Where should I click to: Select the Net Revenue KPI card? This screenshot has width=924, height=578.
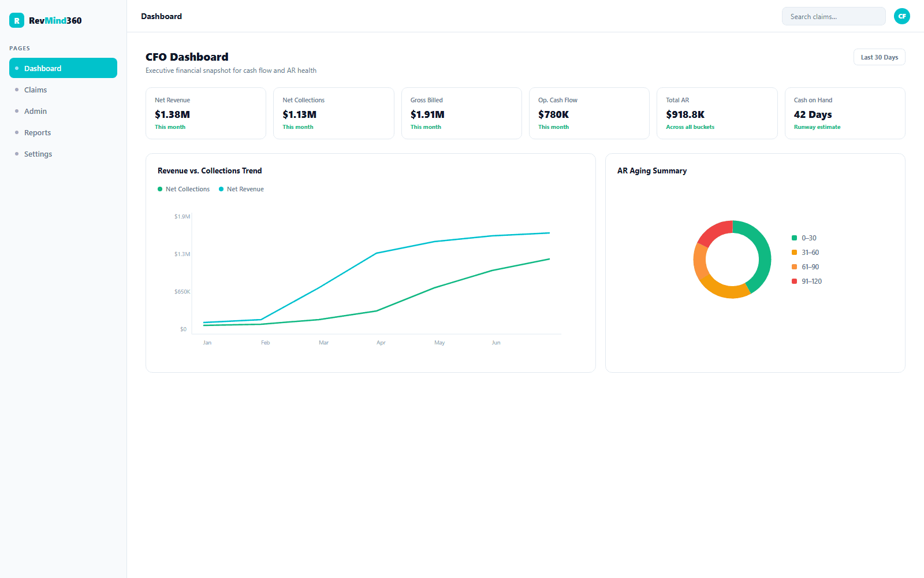pos(206,113)
